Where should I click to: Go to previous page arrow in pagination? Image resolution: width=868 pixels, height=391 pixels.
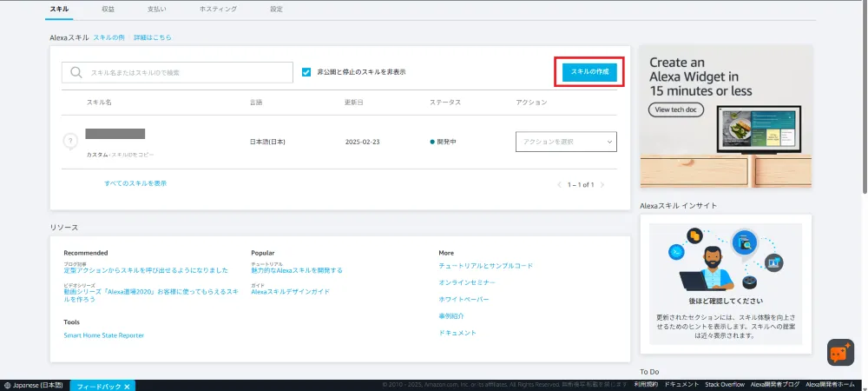point(559,185)
